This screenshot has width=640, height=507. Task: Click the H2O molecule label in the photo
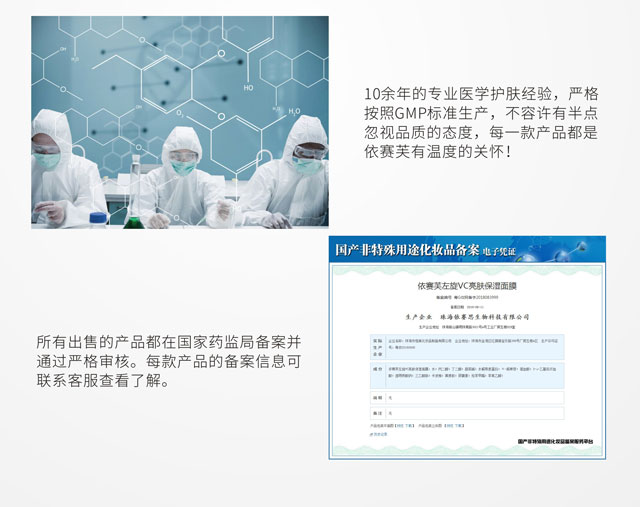(x=294, y=112)
